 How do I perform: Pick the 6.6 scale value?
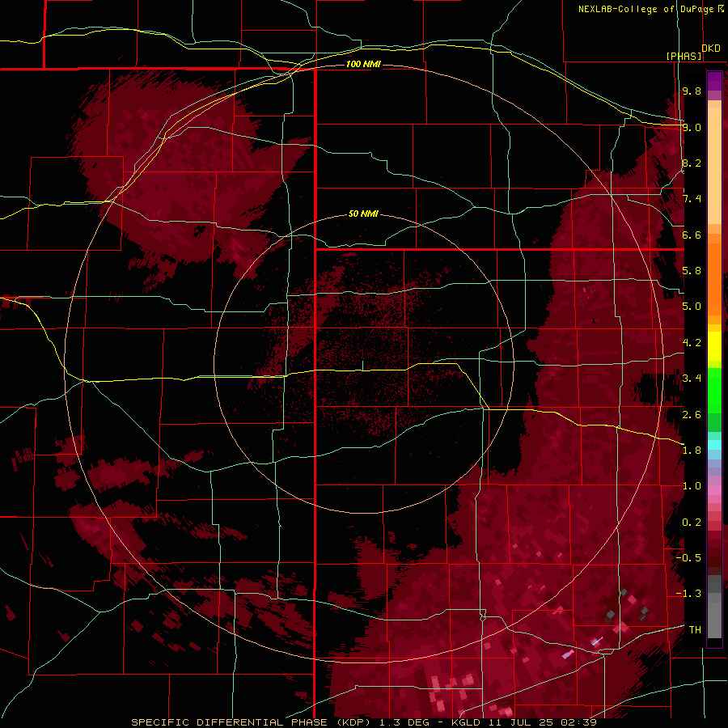tap(692, 235)
